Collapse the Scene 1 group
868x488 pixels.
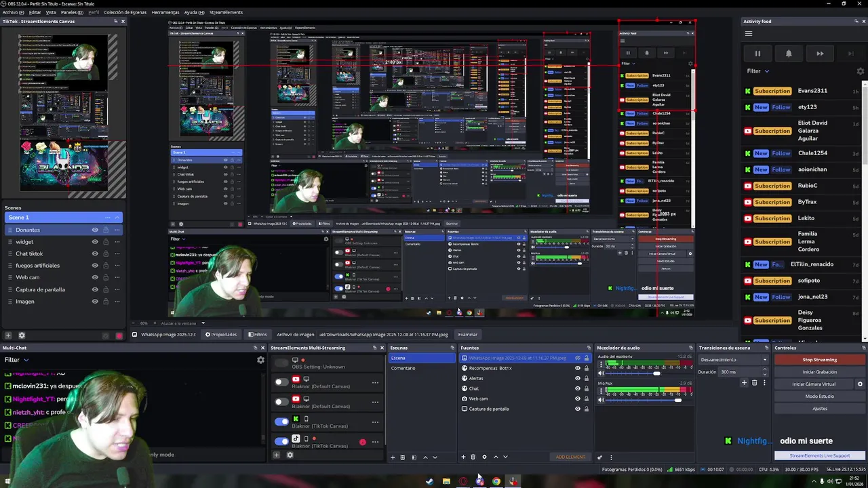(x=117, y=218)
